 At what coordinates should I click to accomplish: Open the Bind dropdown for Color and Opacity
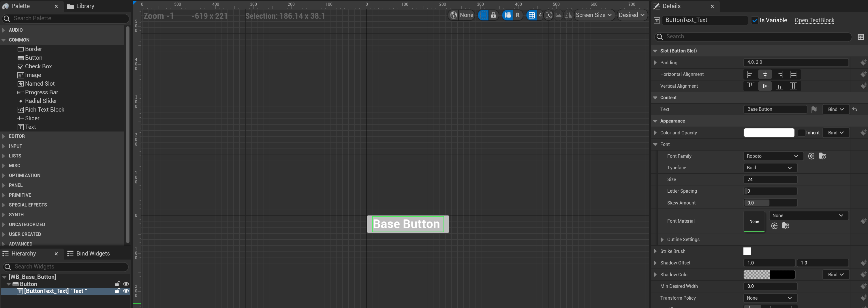836,133
